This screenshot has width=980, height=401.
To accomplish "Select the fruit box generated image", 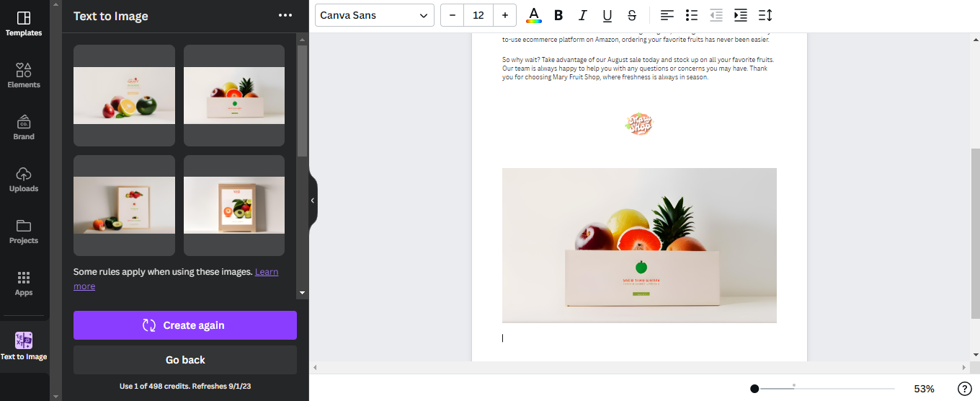I will tap(234, 95).
